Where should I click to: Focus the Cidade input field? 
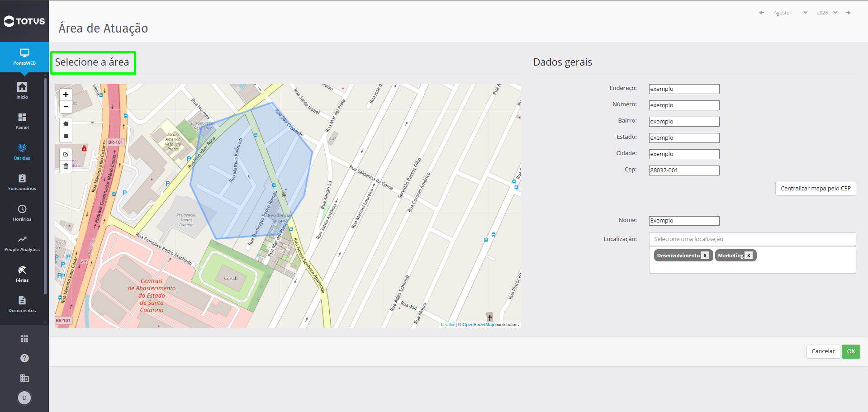684,154
